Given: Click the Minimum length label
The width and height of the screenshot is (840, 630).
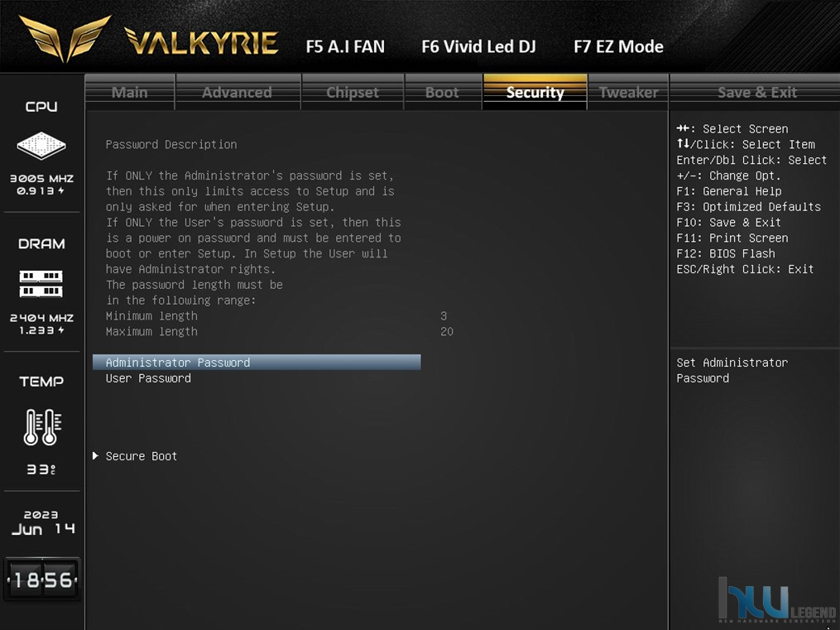Looking at the screenshot, I should tap(151, 316).
